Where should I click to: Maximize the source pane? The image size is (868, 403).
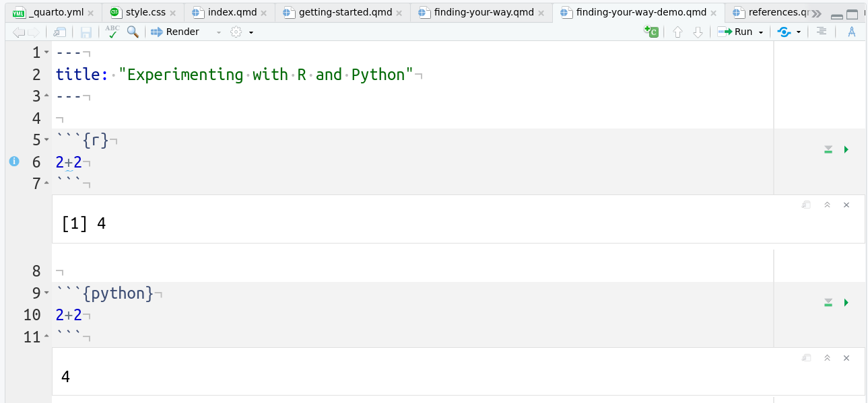[852, 15]
